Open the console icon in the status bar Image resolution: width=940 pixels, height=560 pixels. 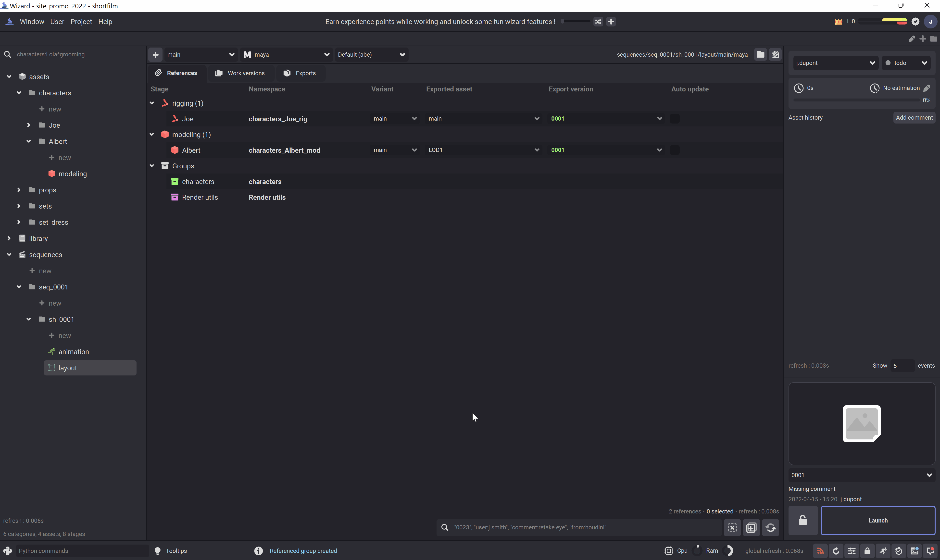pyautogui.click(x=915, y=551)
